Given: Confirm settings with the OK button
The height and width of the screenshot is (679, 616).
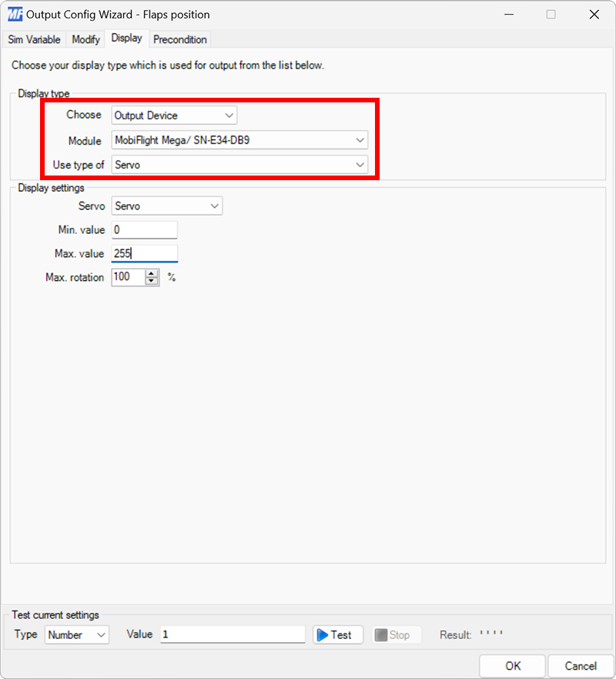Looking at the screenshot, I should pos(511,666).
